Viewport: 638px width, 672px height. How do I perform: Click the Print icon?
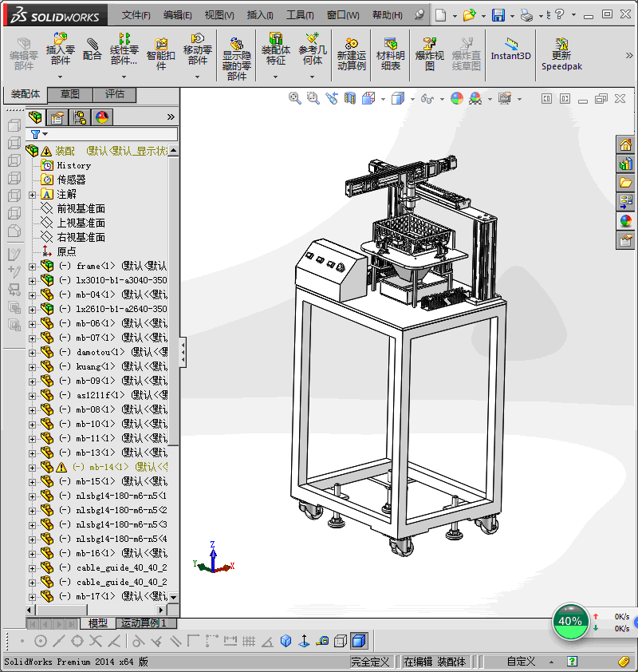[526, 15]
